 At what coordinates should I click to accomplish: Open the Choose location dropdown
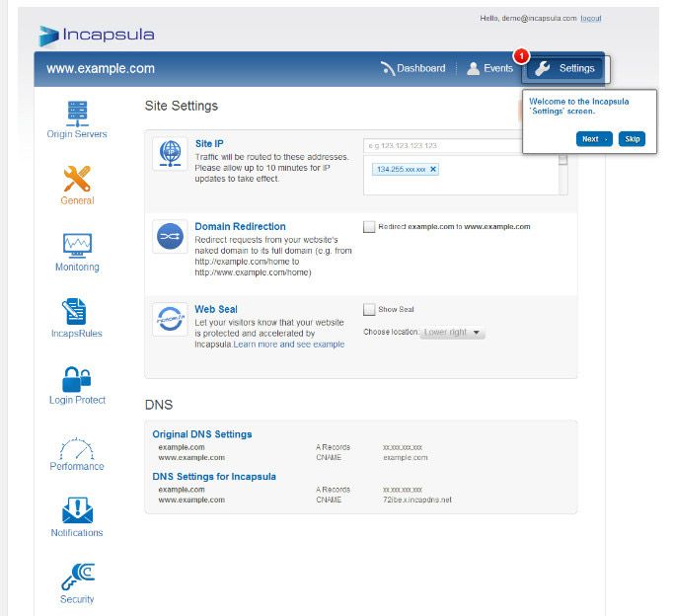pyautogui.click(x=452, y=333)
